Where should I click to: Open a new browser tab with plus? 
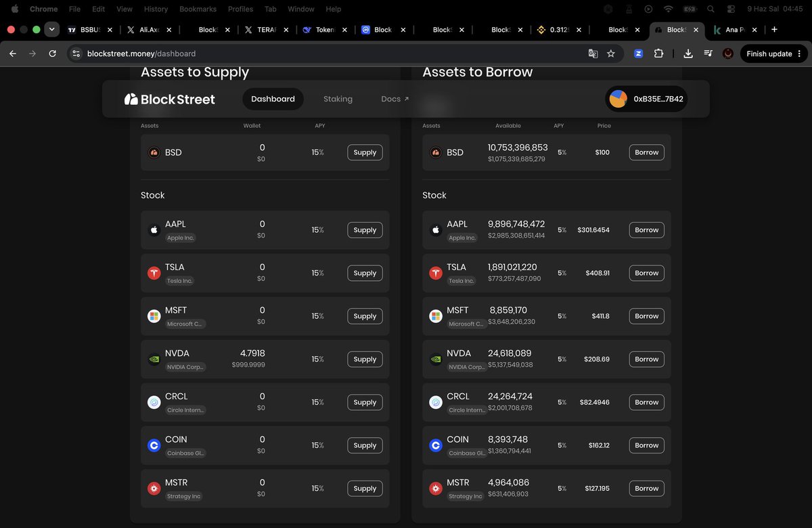click(x=774, y=30)
